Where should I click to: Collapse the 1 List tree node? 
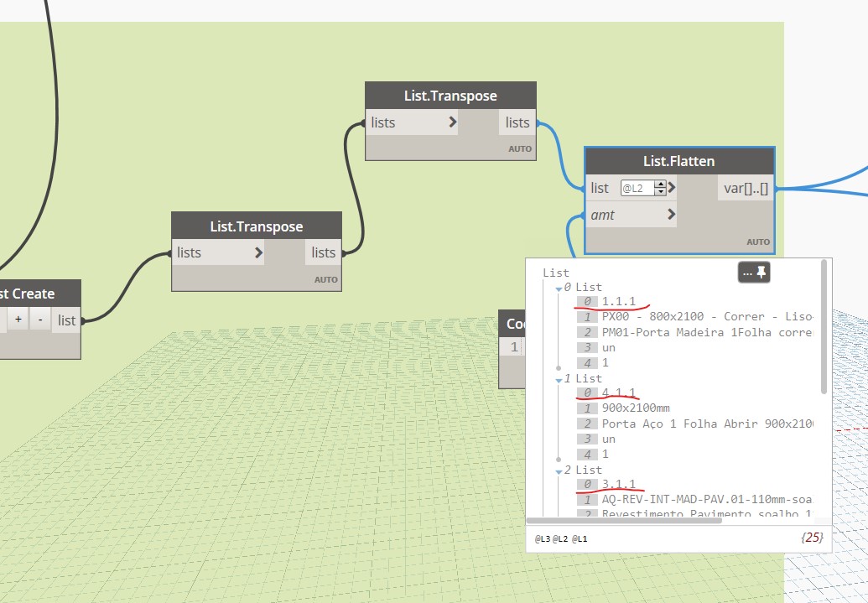tap(559, 380)
